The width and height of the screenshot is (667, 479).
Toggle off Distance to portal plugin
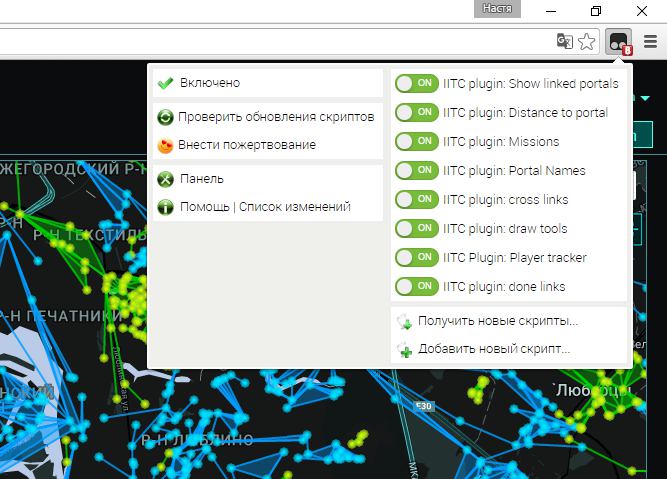[x=416, y=112]
